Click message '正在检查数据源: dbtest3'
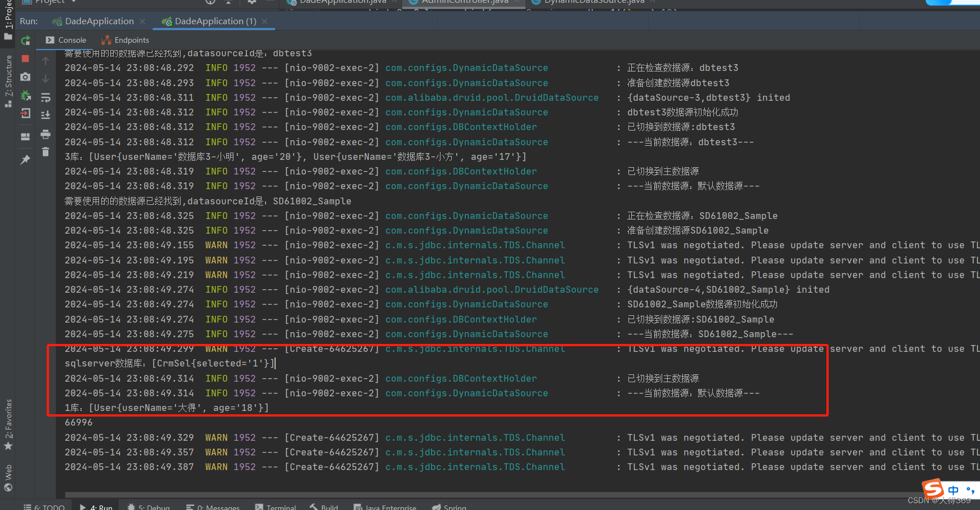 tap(682, 68)
